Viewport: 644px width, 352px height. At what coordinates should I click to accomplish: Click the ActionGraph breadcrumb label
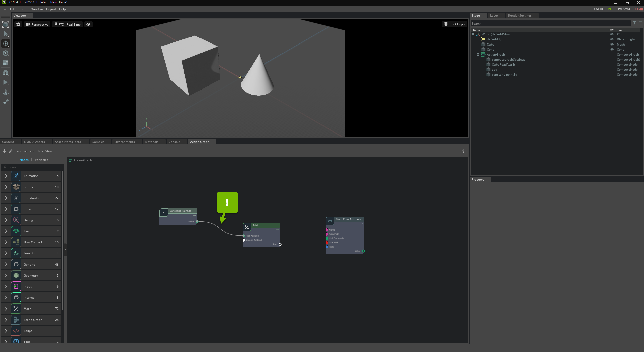click(83, 160)
